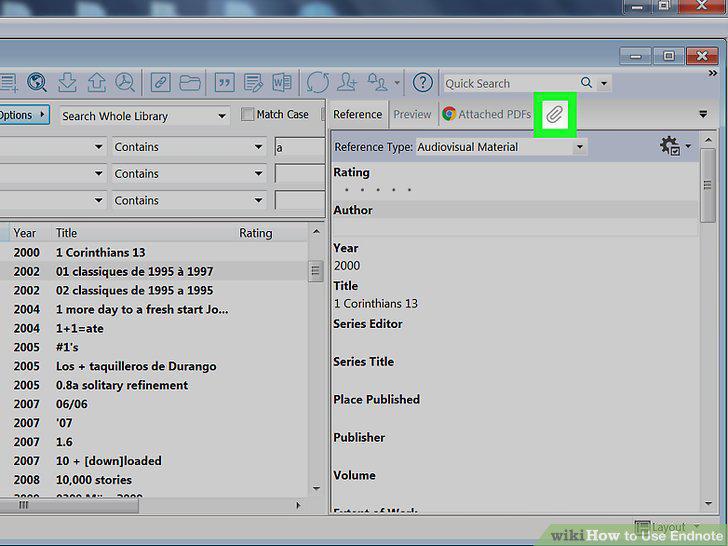Click the Rating dots in reference panel
Screen dimensions: 728x546
(377, 189)
